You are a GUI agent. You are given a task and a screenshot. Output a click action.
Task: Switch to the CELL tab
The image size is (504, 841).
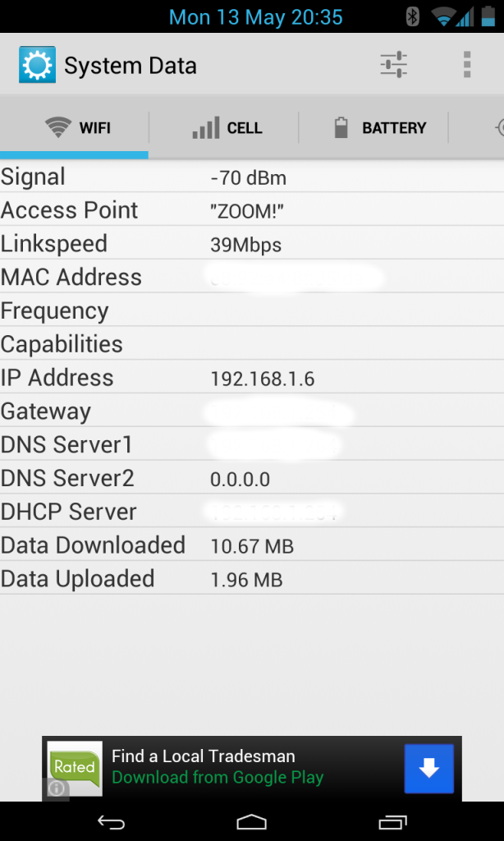point(227,128)
